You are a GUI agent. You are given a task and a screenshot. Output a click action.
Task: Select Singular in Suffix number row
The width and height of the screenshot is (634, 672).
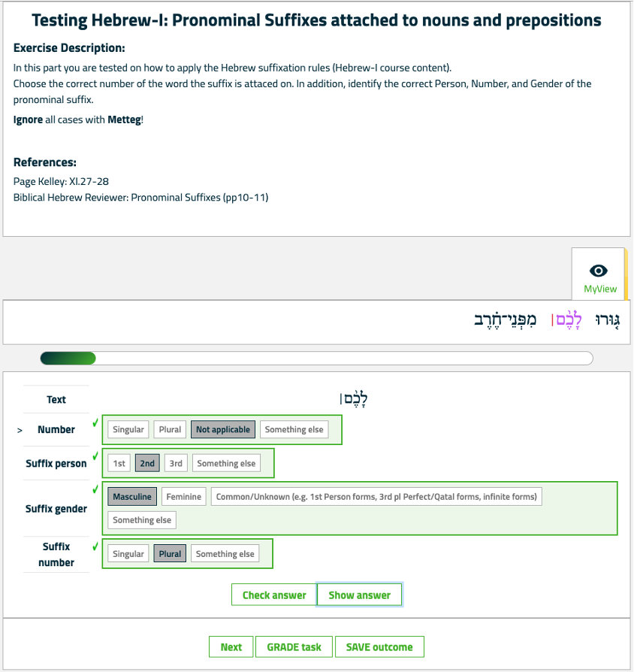[x=128, y=554]
